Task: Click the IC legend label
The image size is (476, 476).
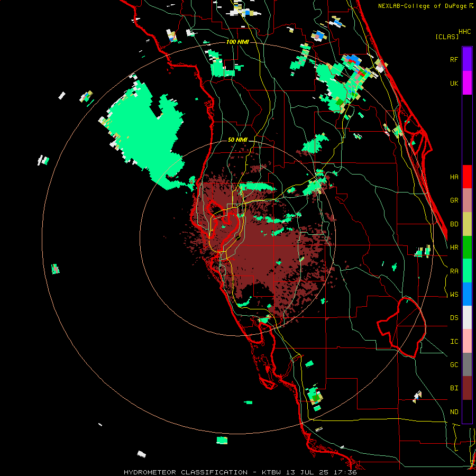Action: point(454,341)
